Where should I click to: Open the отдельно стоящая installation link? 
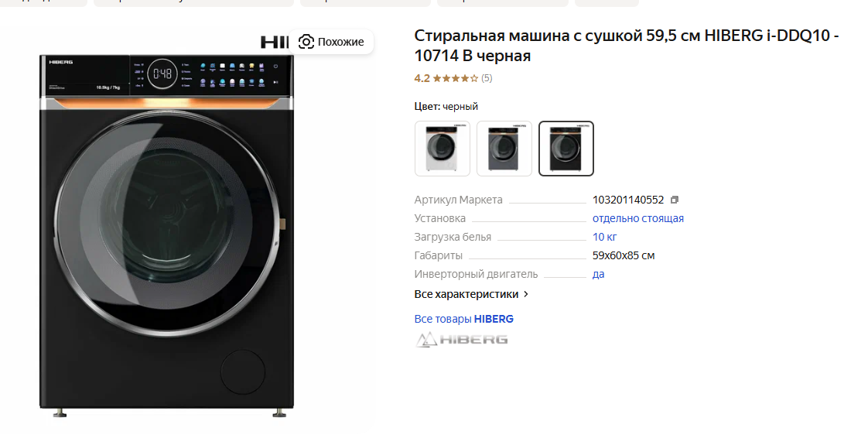tap(637, 219)
